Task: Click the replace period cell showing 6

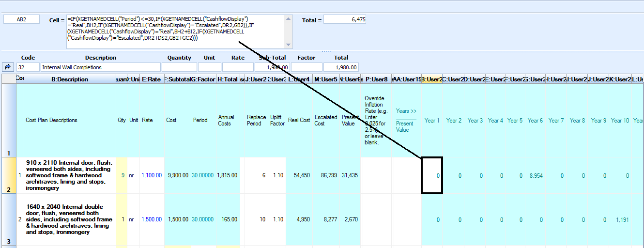Action: click(256, 175)
